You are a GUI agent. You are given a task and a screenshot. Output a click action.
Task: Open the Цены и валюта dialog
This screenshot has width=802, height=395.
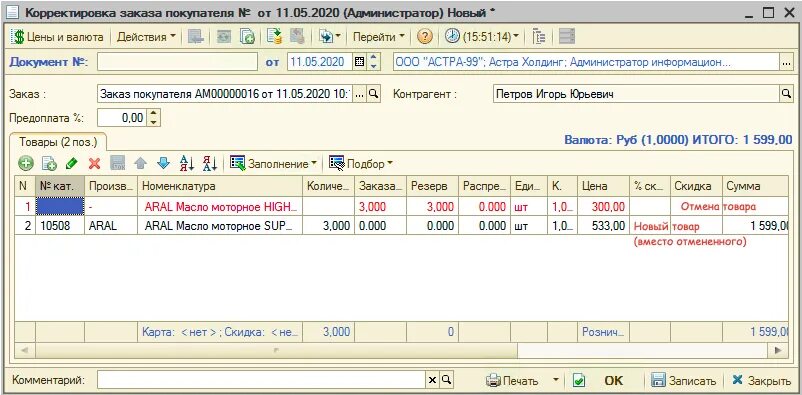[57, 37]
